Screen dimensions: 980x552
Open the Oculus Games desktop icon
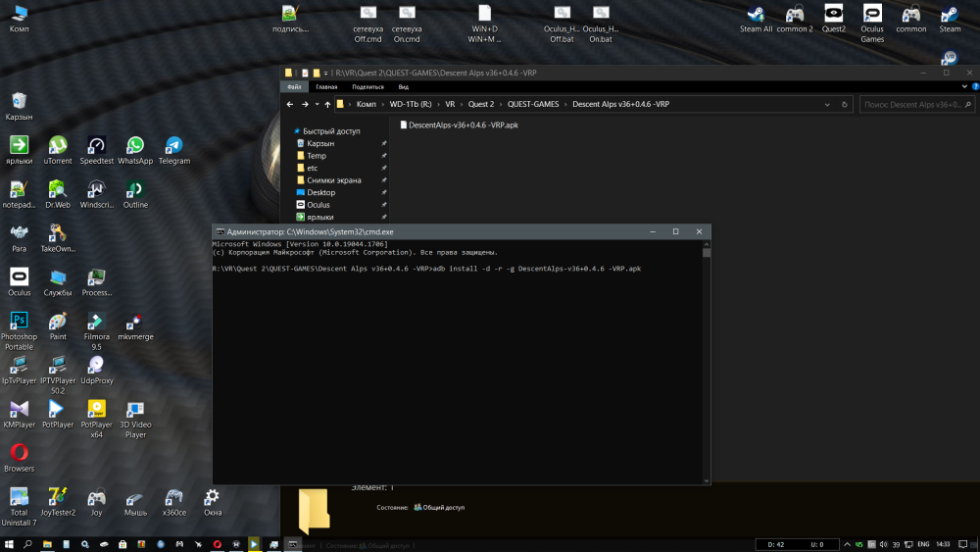(872, 24)
